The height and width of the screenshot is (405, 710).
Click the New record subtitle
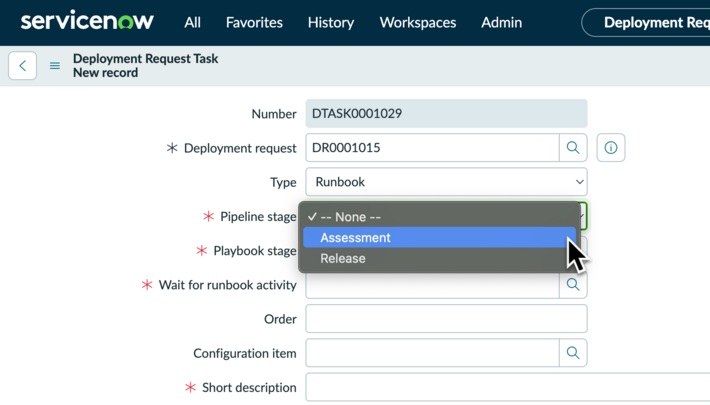coord(106,72)
